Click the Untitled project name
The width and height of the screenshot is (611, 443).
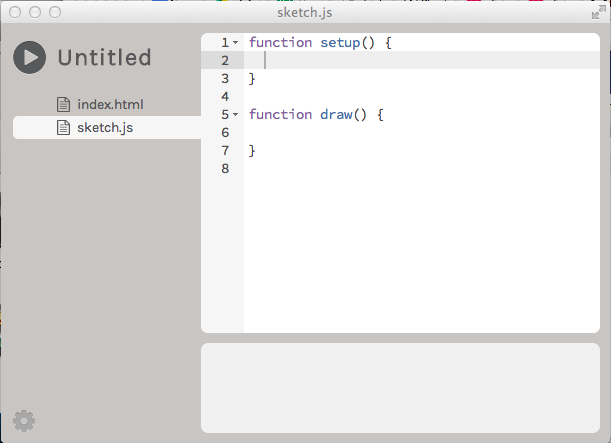click(x=104, y=57)
